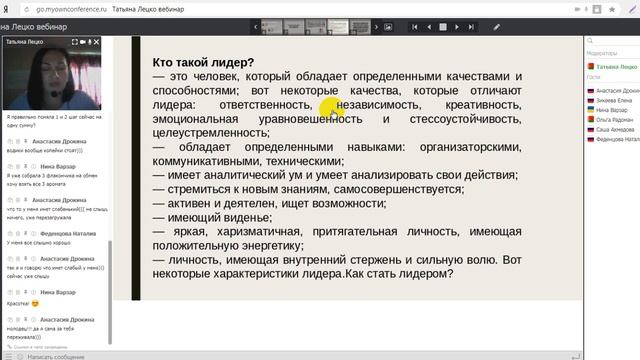
Task: Toggle the camera in video panel
Action: (82, 42)
